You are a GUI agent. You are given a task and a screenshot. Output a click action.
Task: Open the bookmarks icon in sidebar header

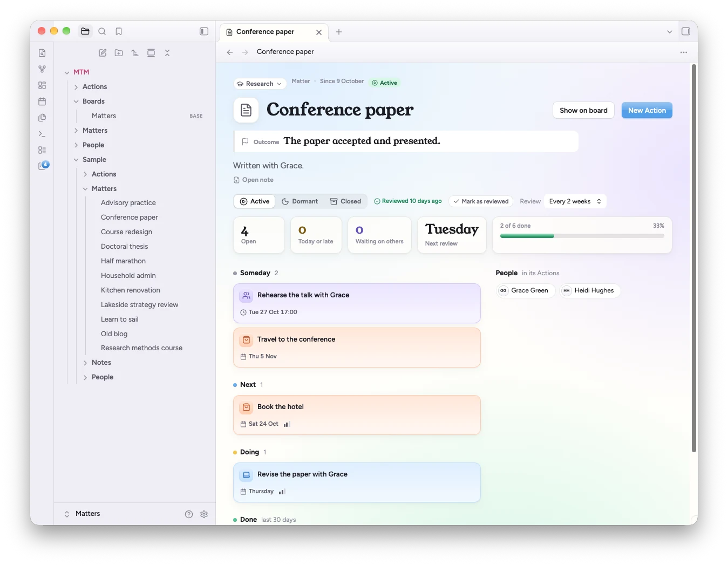[x=119, y=31]
